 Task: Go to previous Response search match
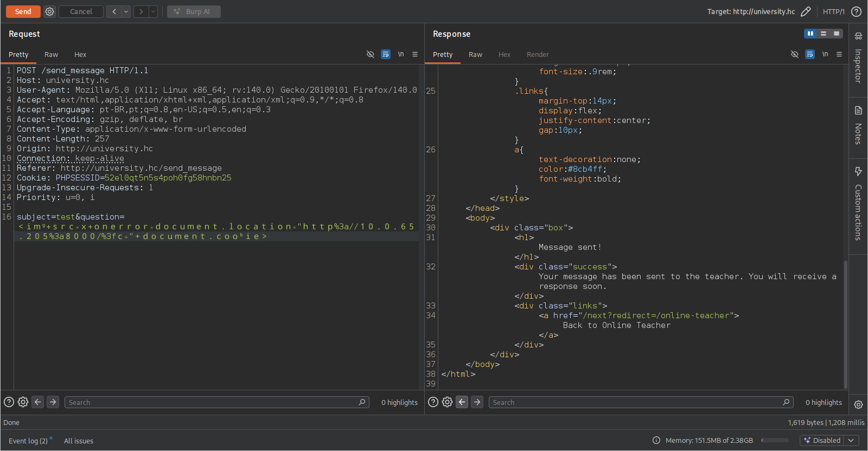[462, 402]
